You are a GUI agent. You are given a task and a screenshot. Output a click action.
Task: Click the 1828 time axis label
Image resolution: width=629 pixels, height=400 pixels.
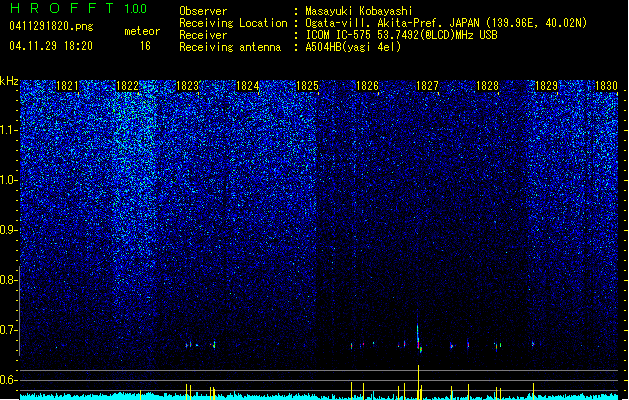(487, 86)
